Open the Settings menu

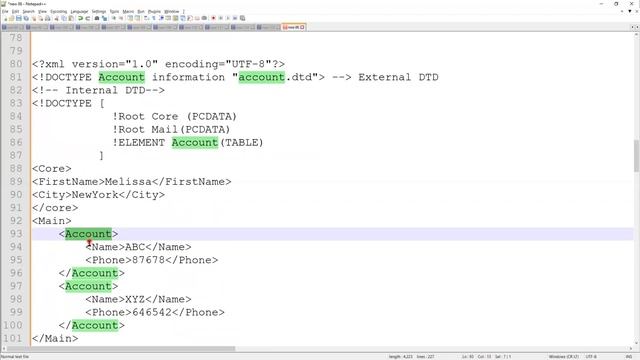click(99, 11)
